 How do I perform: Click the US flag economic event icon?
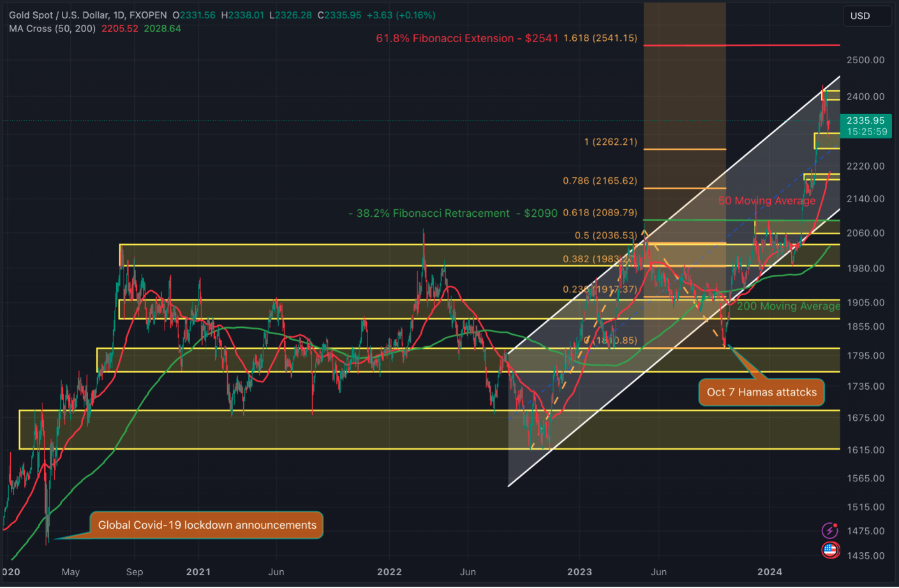coord(829,550)
